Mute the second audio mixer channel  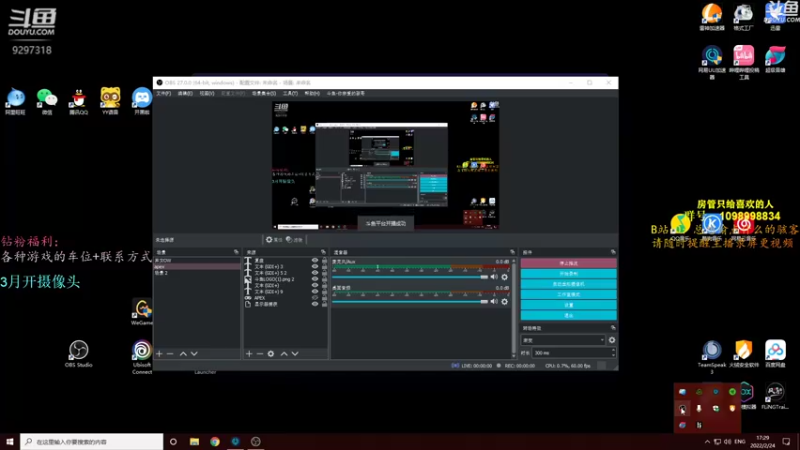pyautogui.click(x=494, y=302)
